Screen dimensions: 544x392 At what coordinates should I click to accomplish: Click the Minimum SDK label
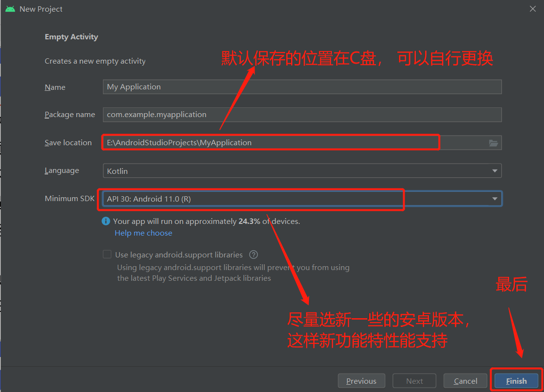coord(70,198)
